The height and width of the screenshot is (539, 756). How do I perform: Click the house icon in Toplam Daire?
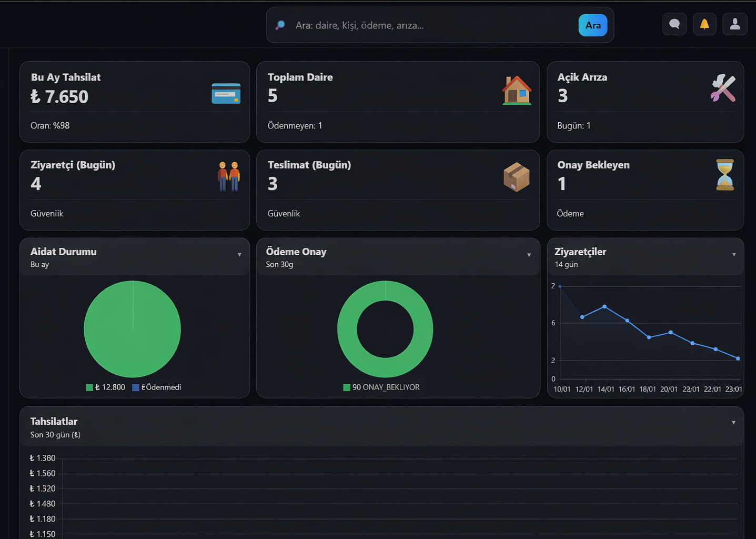517,91
